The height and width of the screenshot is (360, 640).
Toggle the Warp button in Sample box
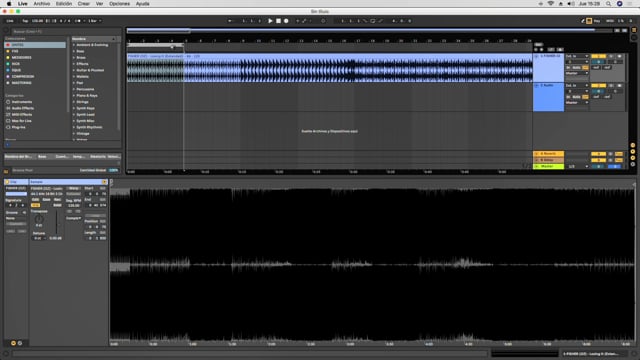click(73, 188)
